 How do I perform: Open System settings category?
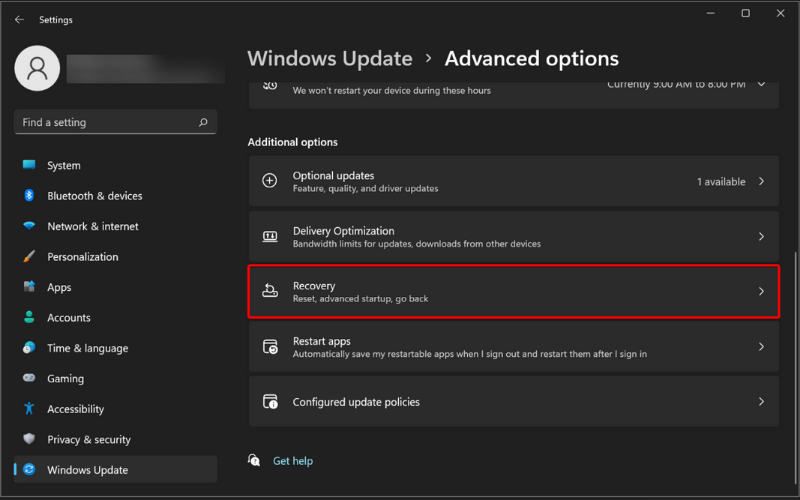pos(116,165)
